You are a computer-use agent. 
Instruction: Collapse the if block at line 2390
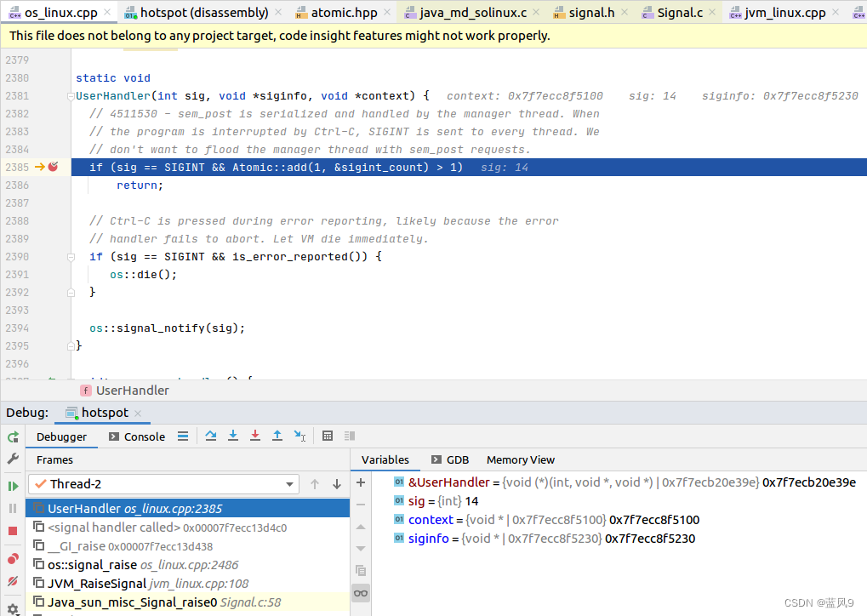point(71,257)
